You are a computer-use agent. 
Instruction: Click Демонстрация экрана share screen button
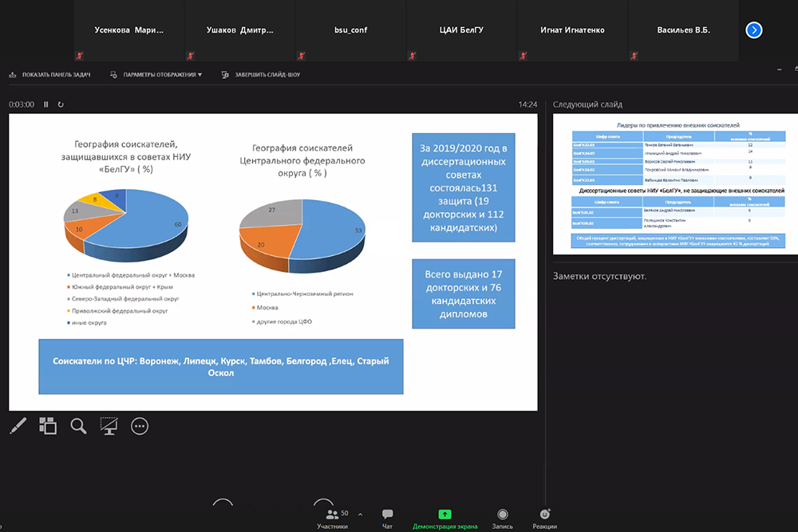(x=444, y=518)
